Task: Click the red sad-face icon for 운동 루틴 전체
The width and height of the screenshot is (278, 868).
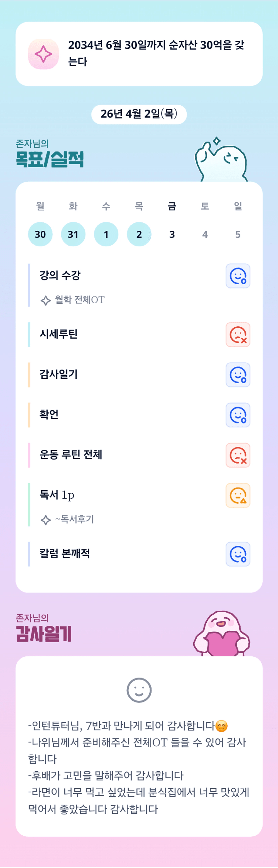Action: click(x=238, y=455)
